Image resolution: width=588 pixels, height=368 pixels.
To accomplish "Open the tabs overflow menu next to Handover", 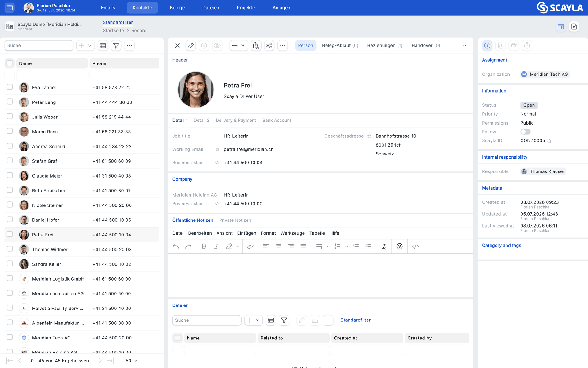I will point(464,46).
